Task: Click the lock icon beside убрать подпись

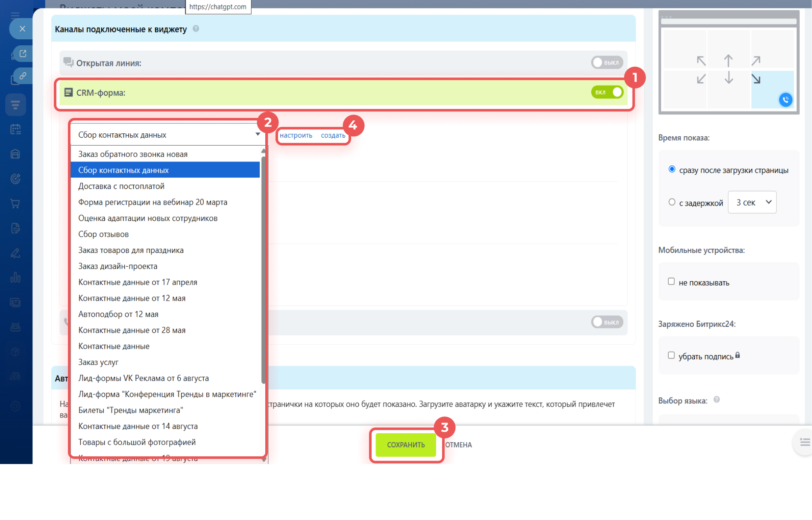Action: (738, 355)
